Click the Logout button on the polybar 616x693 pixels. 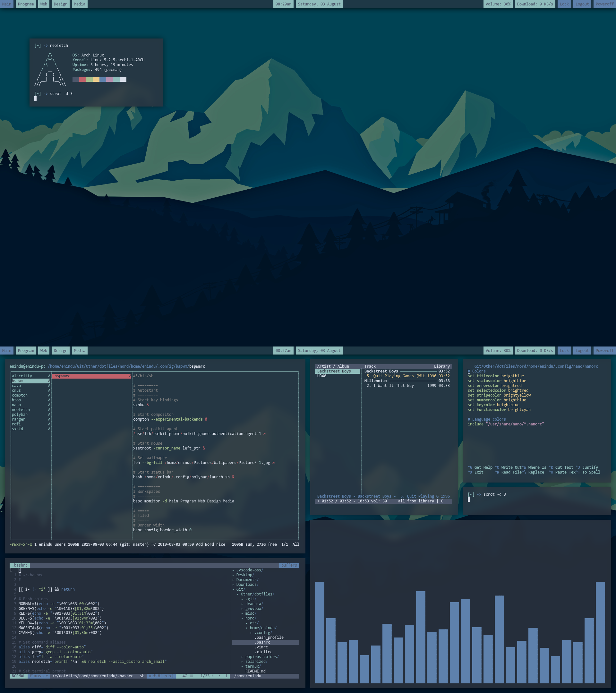[582, 350]
